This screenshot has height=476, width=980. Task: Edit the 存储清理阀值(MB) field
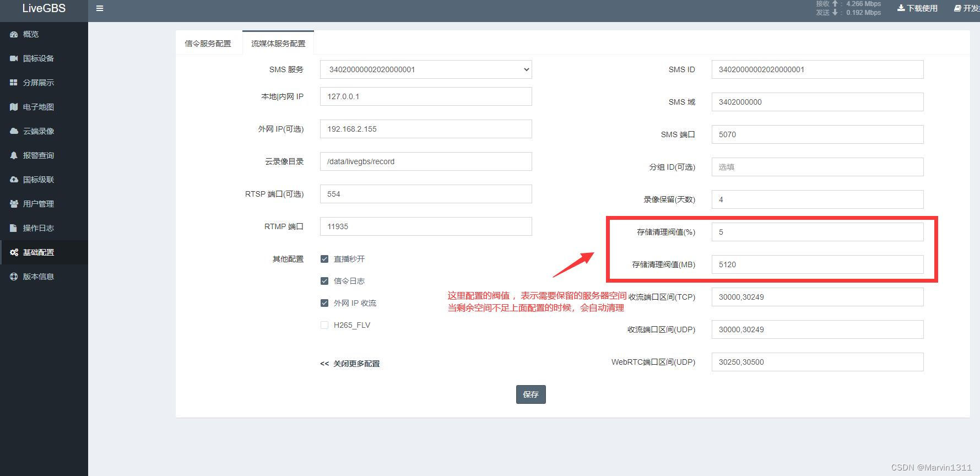tap(817, 264)
